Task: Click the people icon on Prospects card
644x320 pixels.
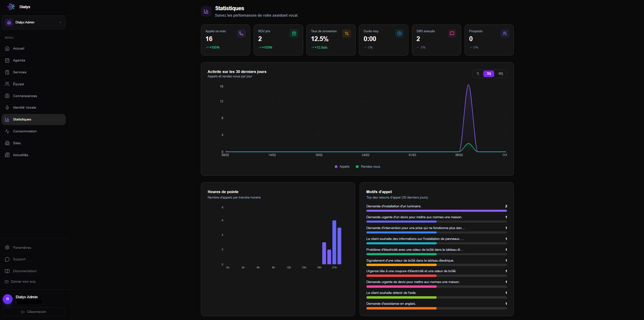Action: [505, 33]
